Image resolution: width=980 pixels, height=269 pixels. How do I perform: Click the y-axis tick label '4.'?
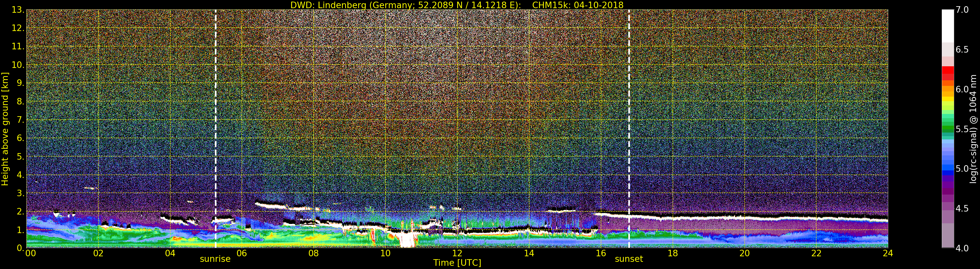[21, 175]
